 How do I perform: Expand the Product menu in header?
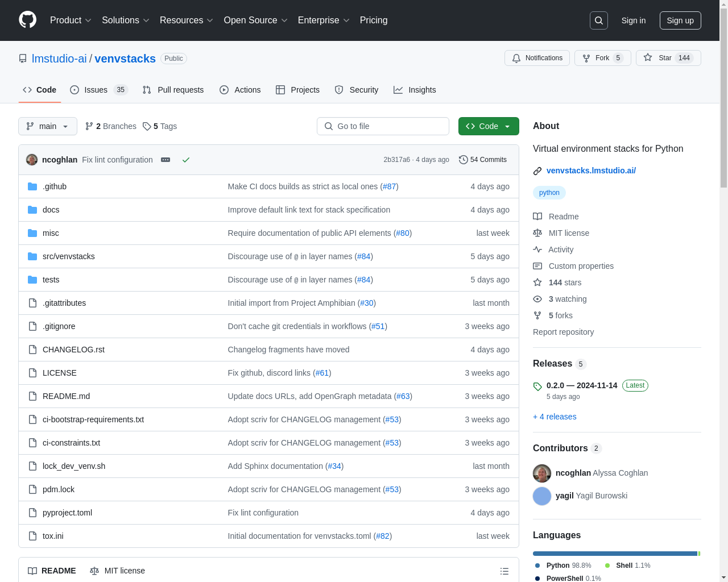[71, 20]
